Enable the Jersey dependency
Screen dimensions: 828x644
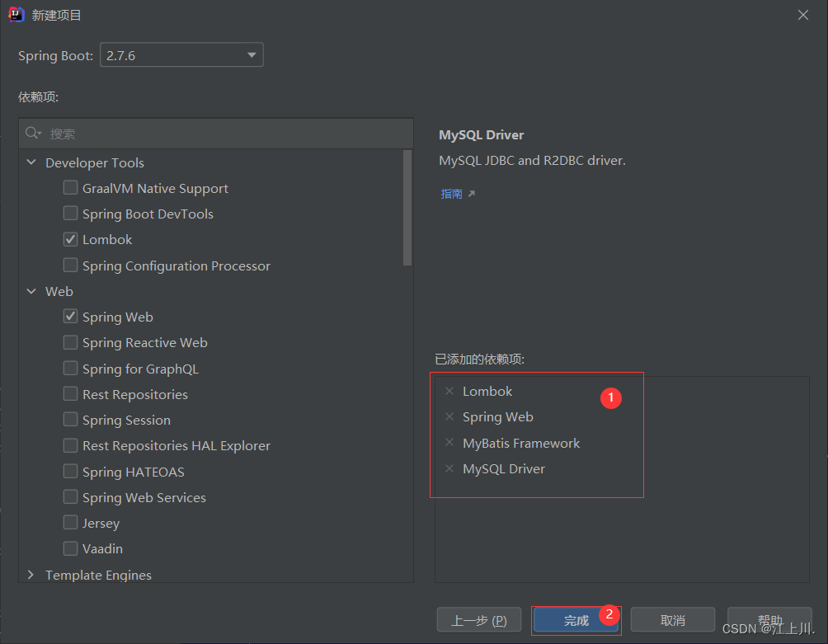tap(70, 522)
